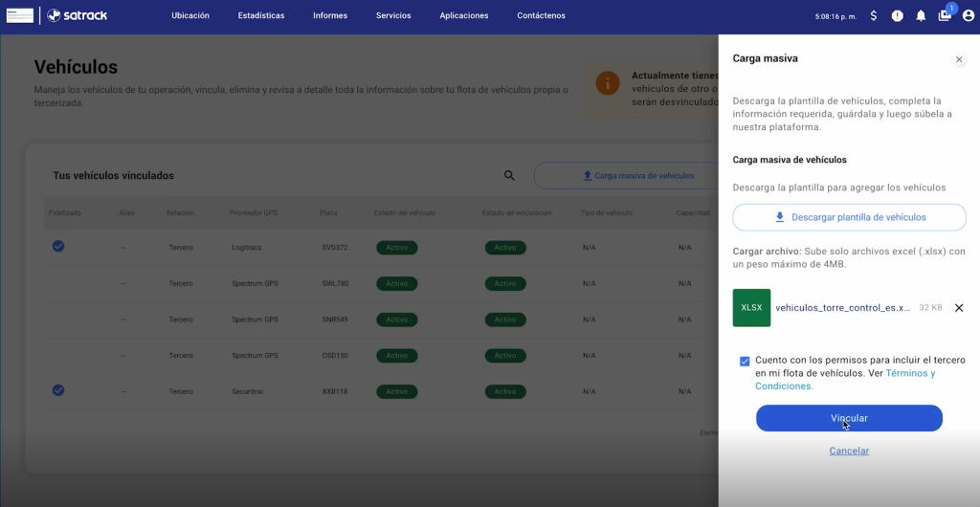
Task: Click vinculación Activo badge for XXB118
Action: 505,391
